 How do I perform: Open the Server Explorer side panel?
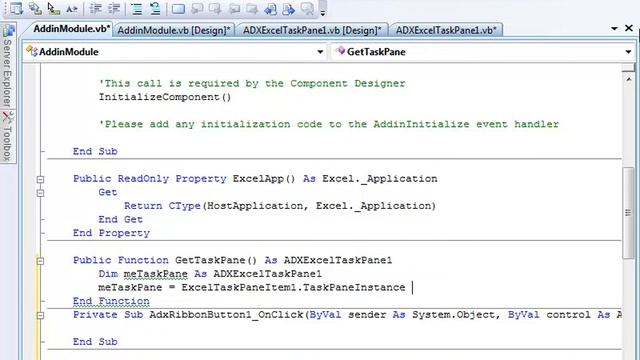click(8, 66)
